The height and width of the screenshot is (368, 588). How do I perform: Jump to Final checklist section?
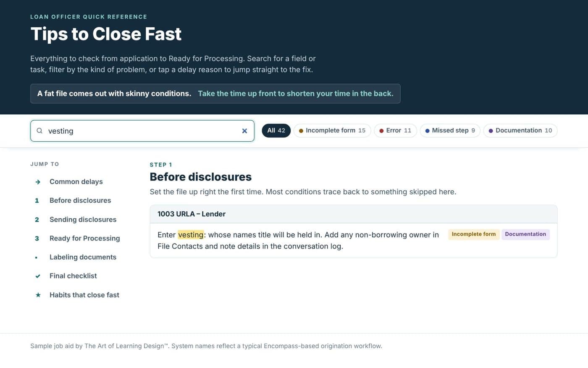(x=73, y=276)
